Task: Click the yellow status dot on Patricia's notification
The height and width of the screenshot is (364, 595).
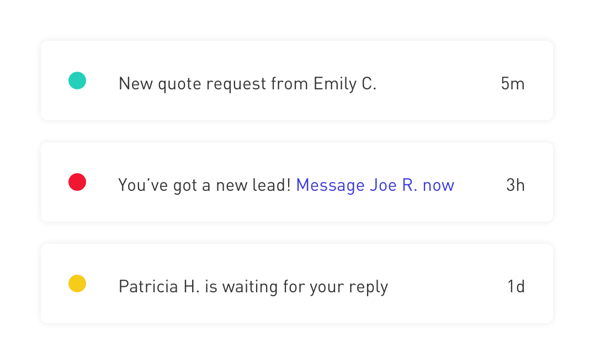Action: [77, 283]
